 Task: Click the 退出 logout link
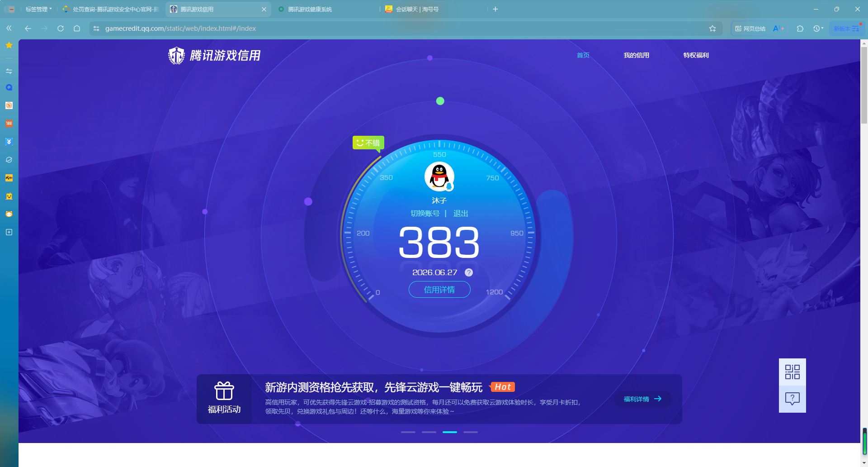pyautogui.click(x=461, y=214)
